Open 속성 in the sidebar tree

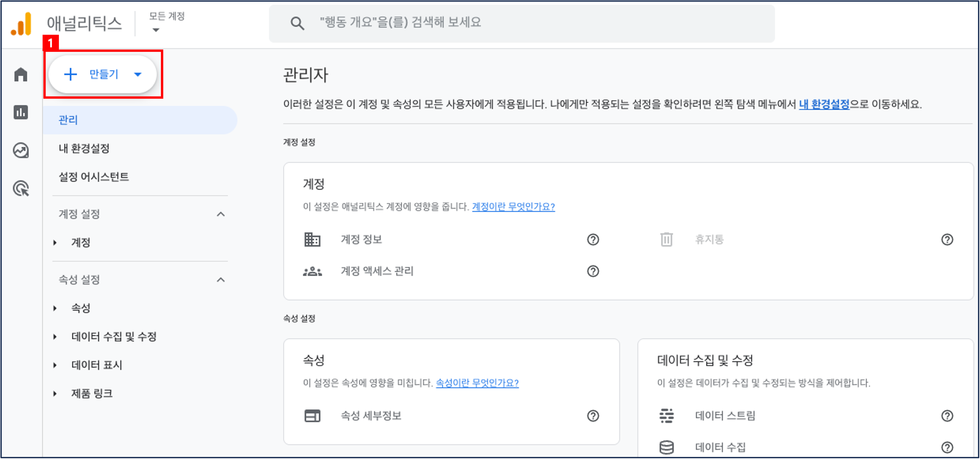(81, 308)
